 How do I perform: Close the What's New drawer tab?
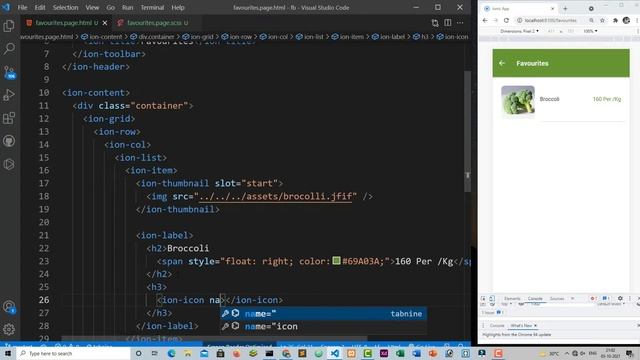535,326
